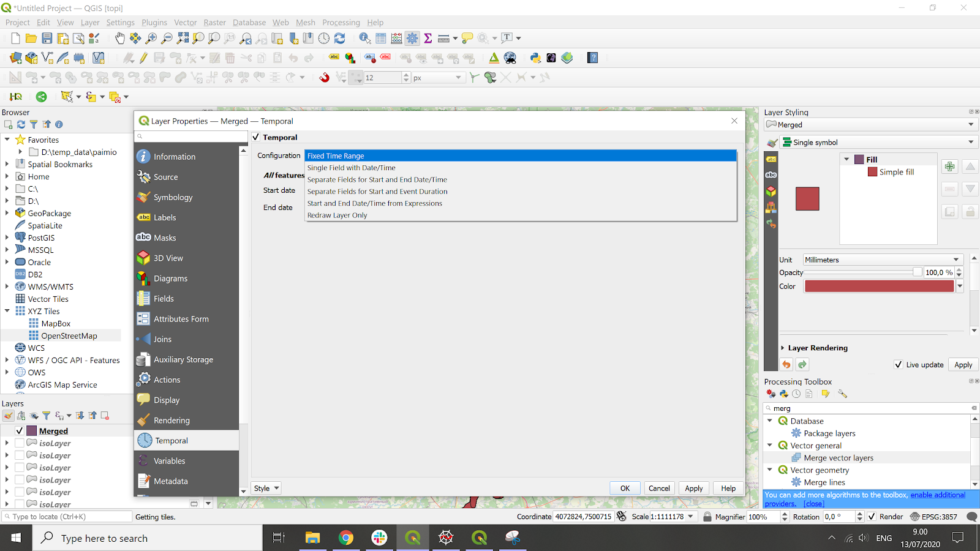Open the Processing Toolbox gear icon
This screenshot has width=980, height=551.
click(412, 39)
